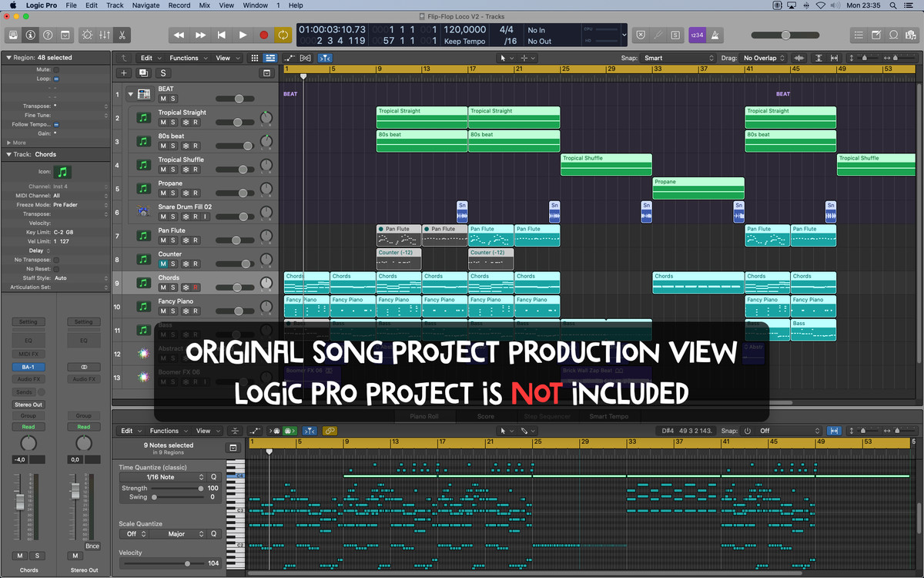Open the Functions menu in Tracks area
Viewport: 924px width, 578px height.
point(187,58)
